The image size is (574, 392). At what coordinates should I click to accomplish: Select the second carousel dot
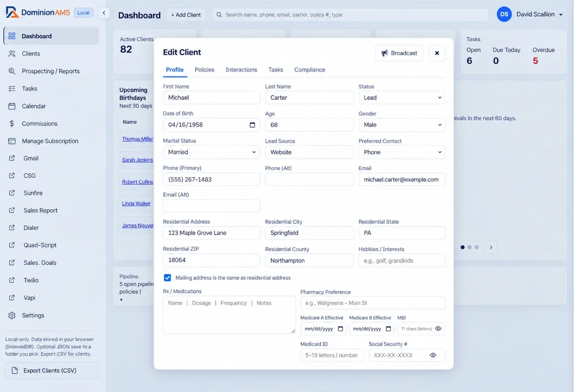pos(470,247)
